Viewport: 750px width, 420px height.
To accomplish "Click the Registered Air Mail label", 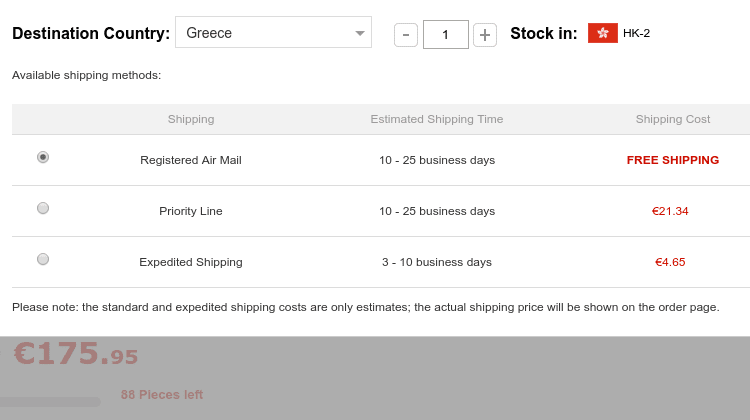I will click(191, 160).
